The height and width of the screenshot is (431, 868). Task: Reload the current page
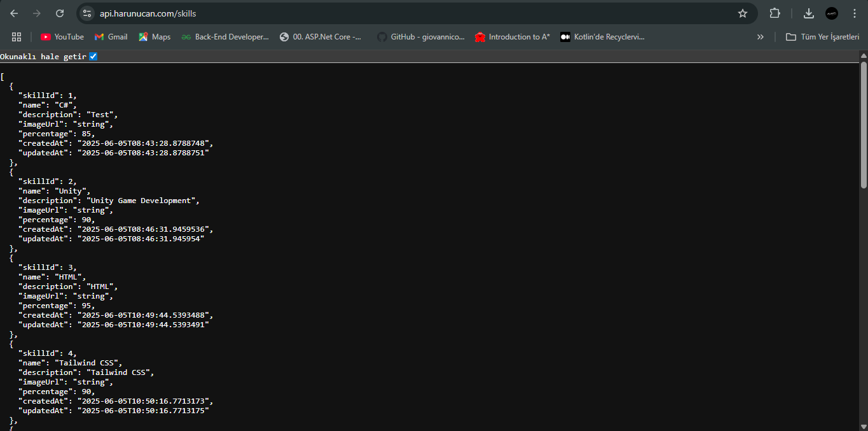[60, 13]
